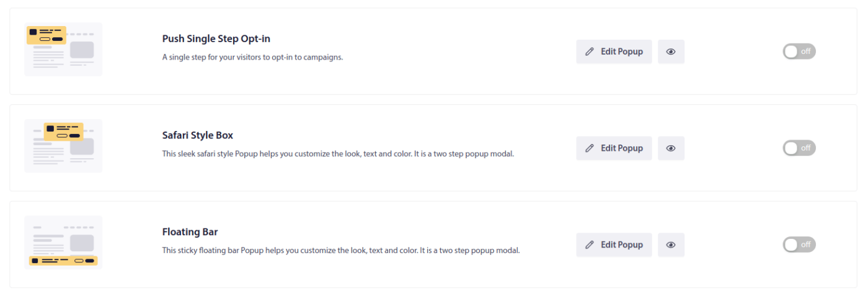Select the Push Single Step Opt-in thumbnail
This screenshot has height=291, width=868.
63,49
